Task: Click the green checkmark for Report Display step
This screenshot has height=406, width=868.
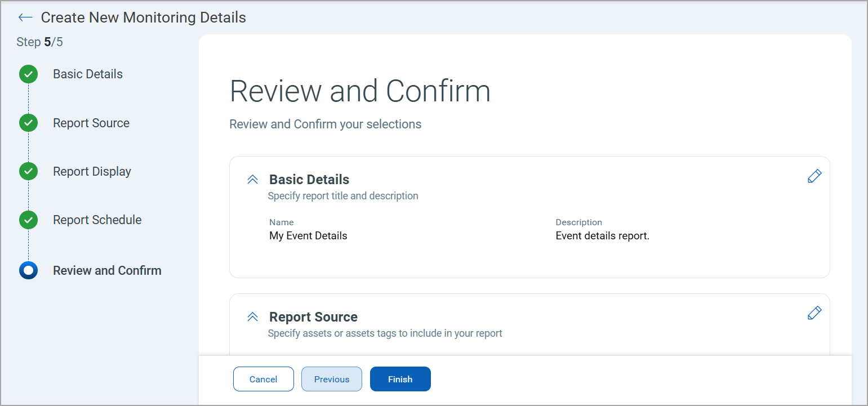Action: pyautogui.click(x=28, y=171)
